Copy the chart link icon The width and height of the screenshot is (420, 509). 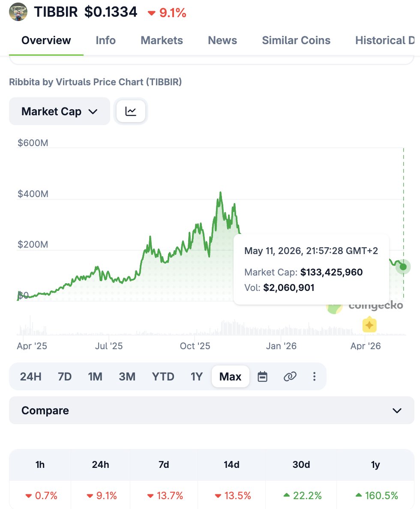(290, 377)
